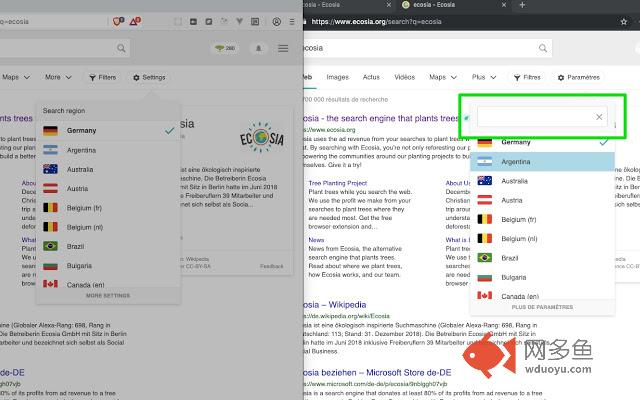Open Ecosia – Wikipedia result
This screenshot has width=640, height=400.
coord(335,305)
